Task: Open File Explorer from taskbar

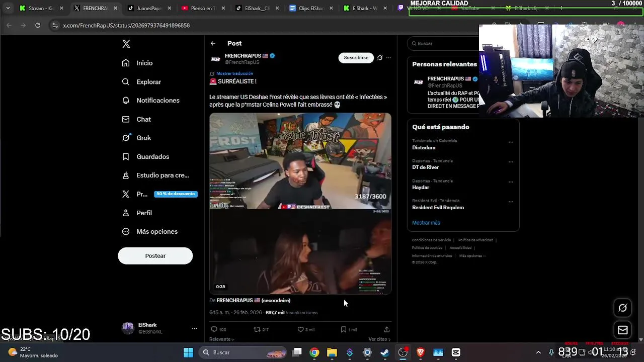Action: click(332, 352)
